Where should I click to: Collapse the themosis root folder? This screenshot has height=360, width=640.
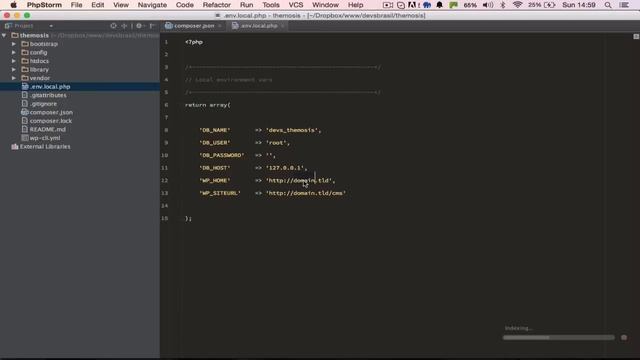click(x=4, y=36)
